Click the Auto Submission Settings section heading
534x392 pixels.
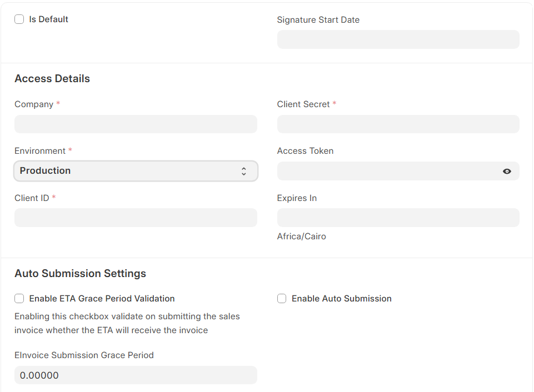[80, 274]
